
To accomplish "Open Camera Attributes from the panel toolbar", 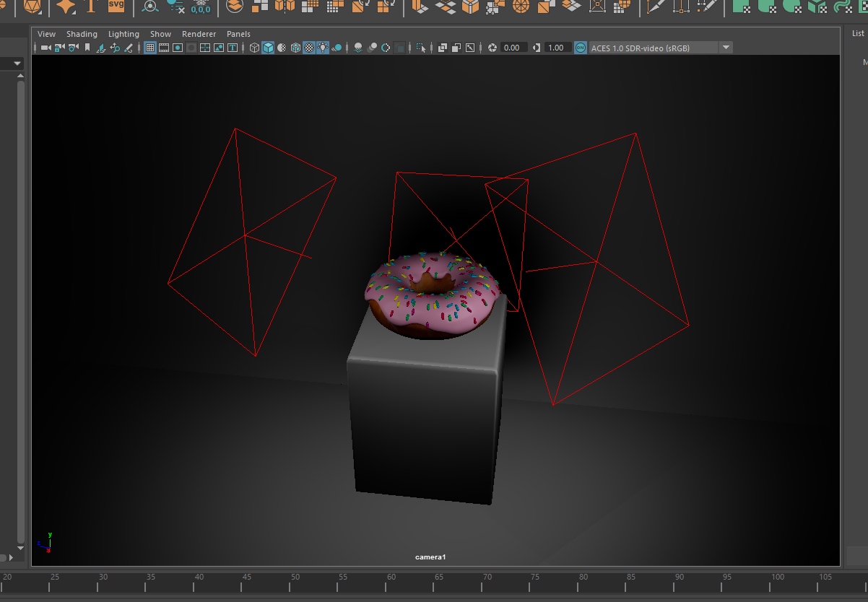I will (x=73, y=48).
